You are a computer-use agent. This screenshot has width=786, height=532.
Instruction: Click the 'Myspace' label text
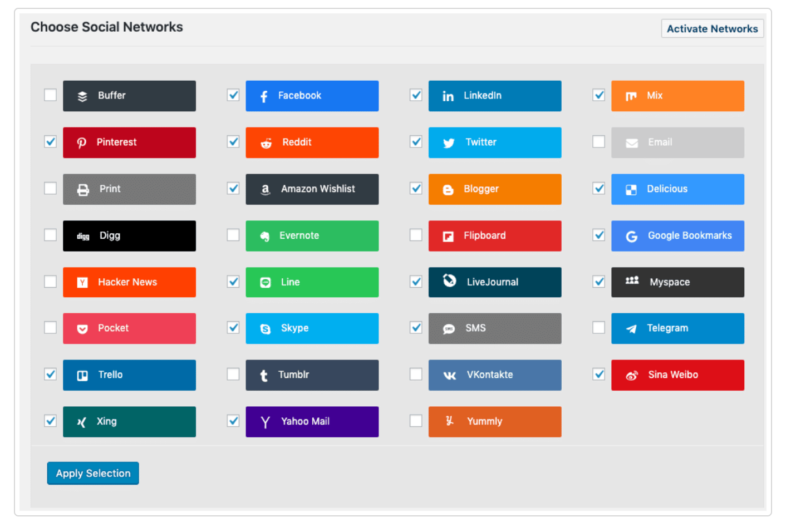pos(670,282)
